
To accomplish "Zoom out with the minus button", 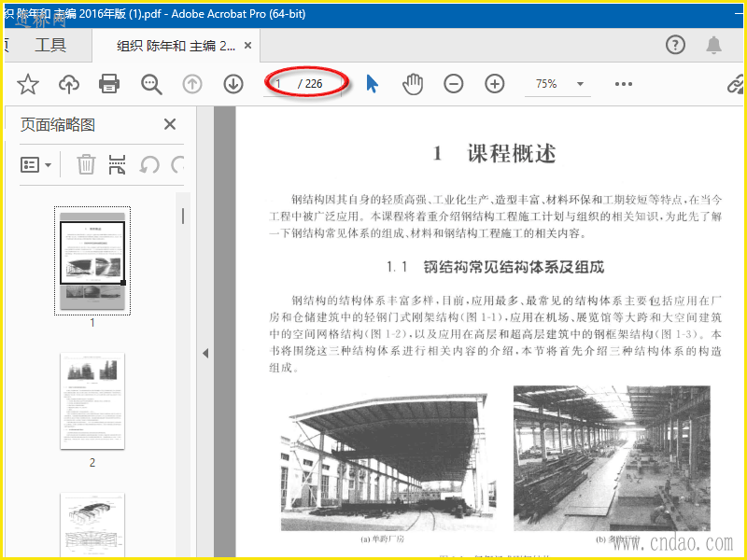I will point(454,84).
